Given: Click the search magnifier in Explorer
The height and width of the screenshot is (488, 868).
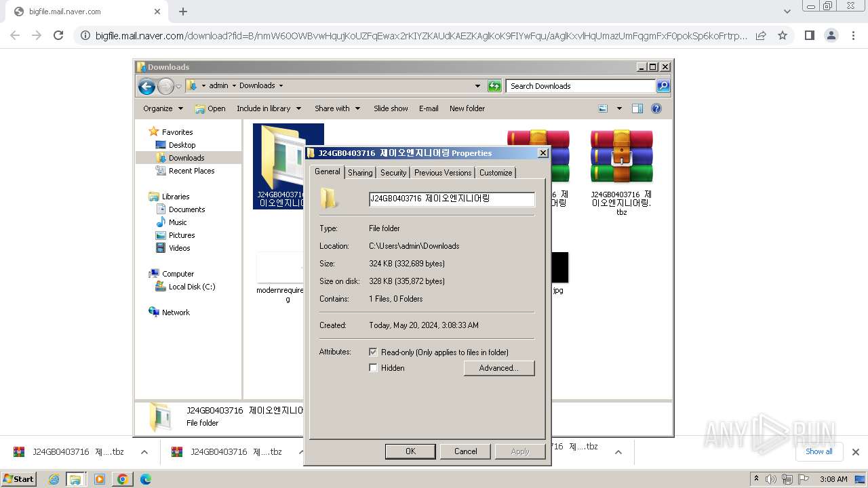Looking at the screenshot, I should click(x=663, y=86).
